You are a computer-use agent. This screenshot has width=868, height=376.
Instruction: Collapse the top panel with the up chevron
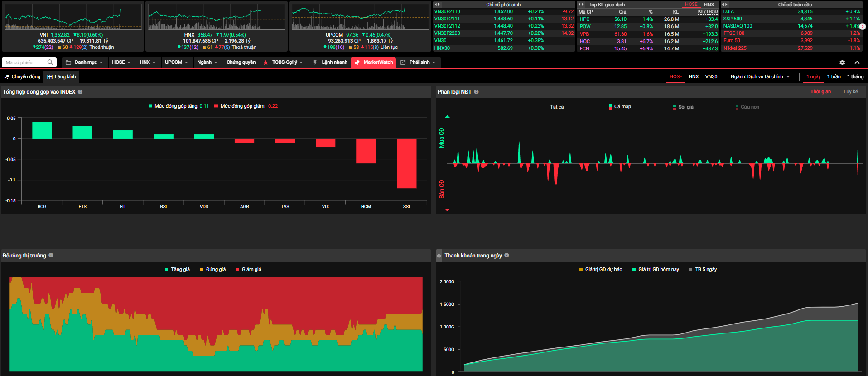coord(857,62)
